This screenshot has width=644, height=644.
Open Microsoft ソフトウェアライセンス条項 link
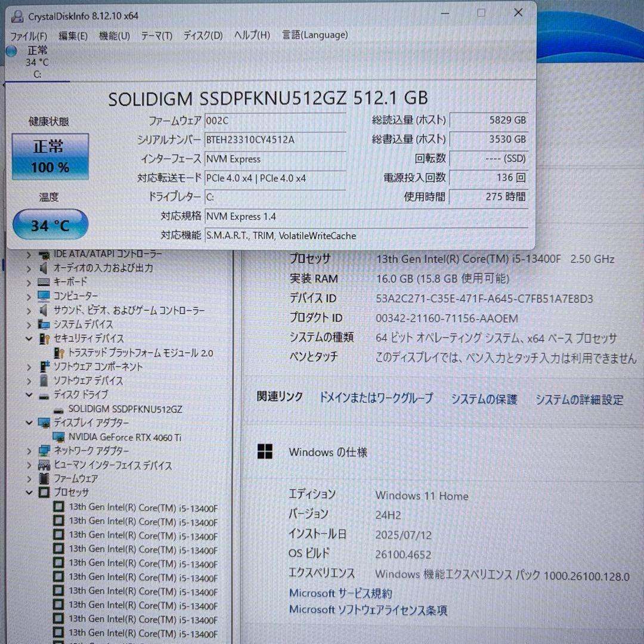point(368,610)
